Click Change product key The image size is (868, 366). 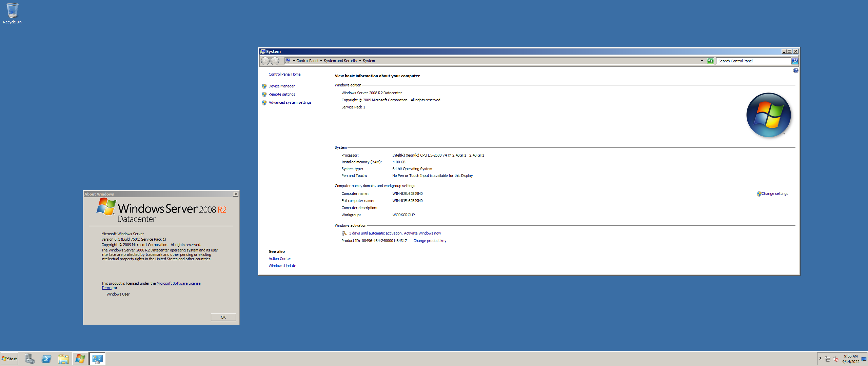430,241
